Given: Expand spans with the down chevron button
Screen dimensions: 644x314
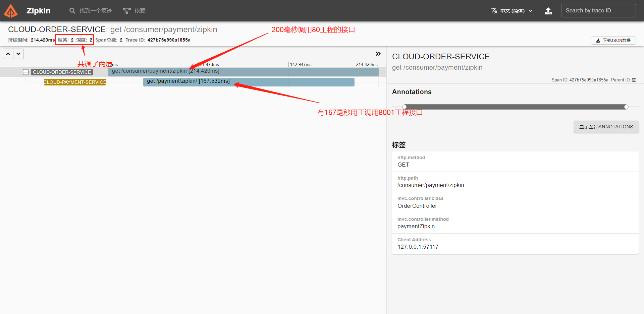Looking at the screenshot, I should 18,54.
